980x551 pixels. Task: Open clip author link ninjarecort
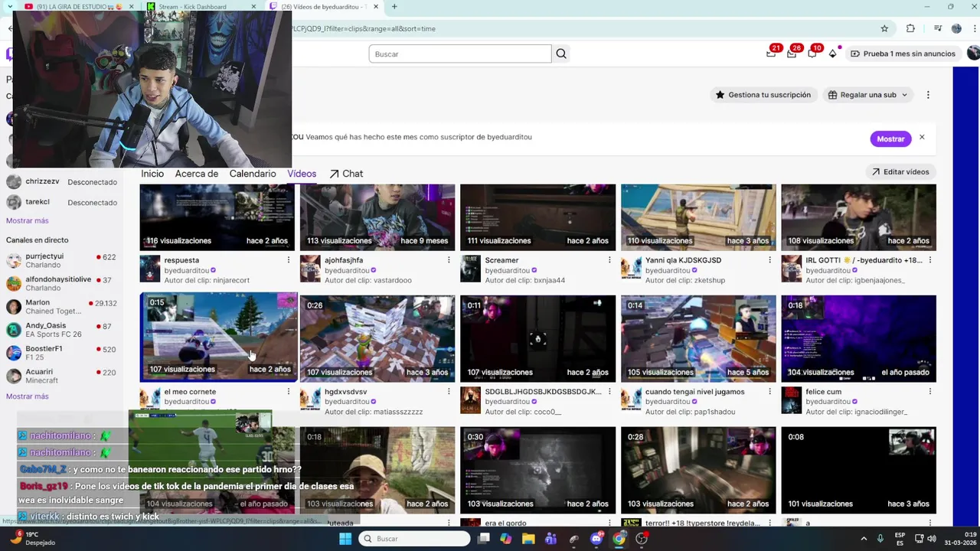[x=207, y=280]
